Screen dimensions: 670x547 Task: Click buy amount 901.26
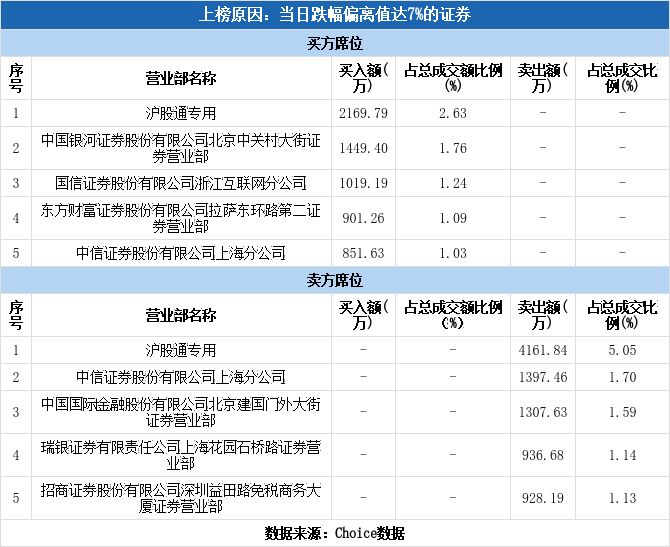click(363, 218)
